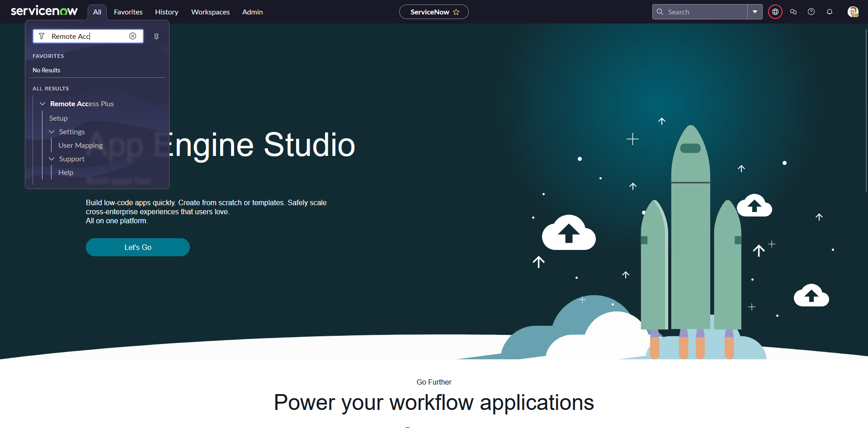
Task: Open the History menu
Action: [166, 12]
